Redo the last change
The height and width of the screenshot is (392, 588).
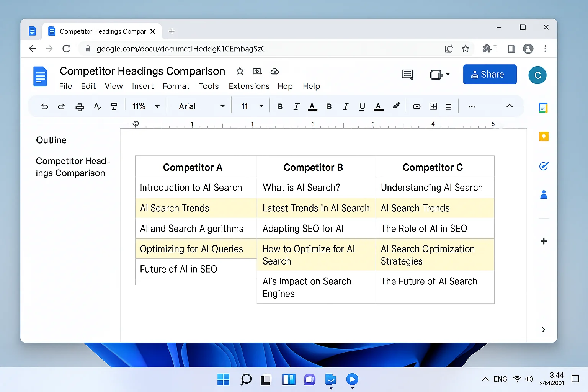pyautogui.click(x=61, y=106)
